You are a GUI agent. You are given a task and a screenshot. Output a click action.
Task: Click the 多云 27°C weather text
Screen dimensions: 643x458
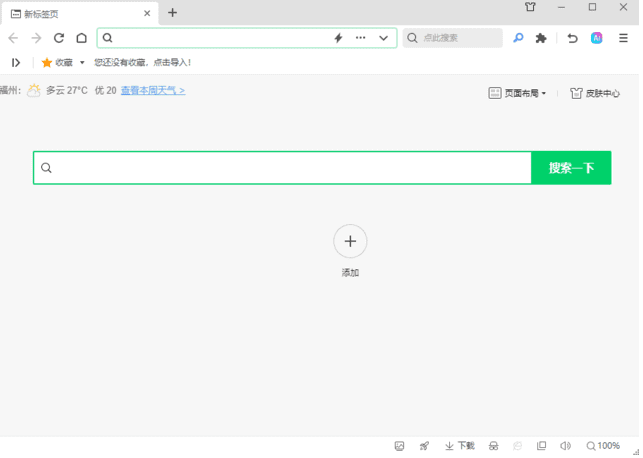click(x=67, y=91)
